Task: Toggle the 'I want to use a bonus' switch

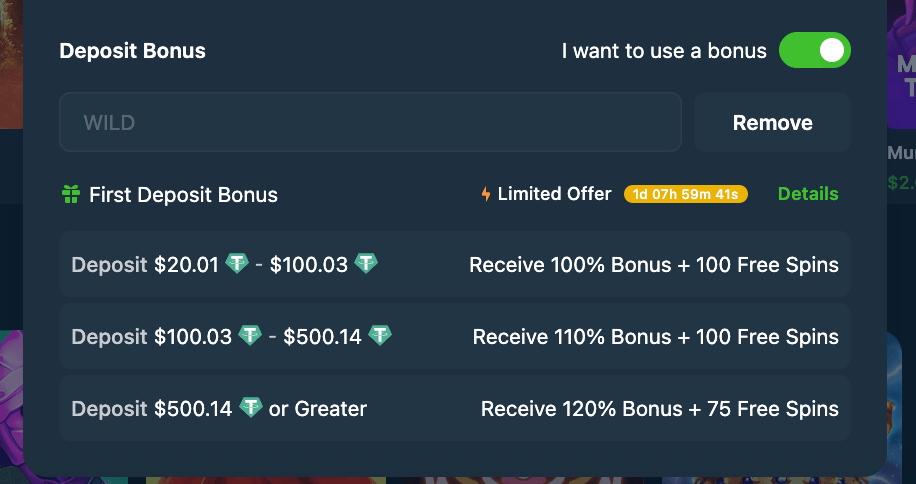Action: (x=814, y=50)
